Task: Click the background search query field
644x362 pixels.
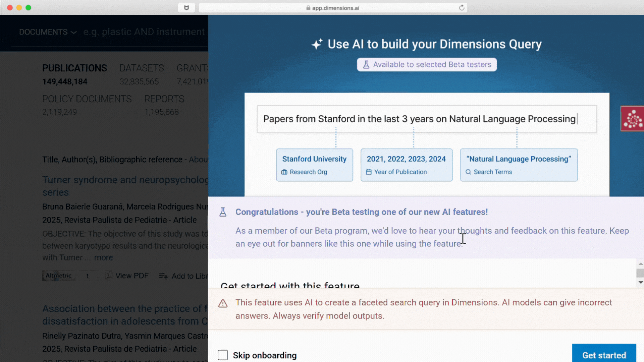Action: pyautogui.click(x=144, y=32)
